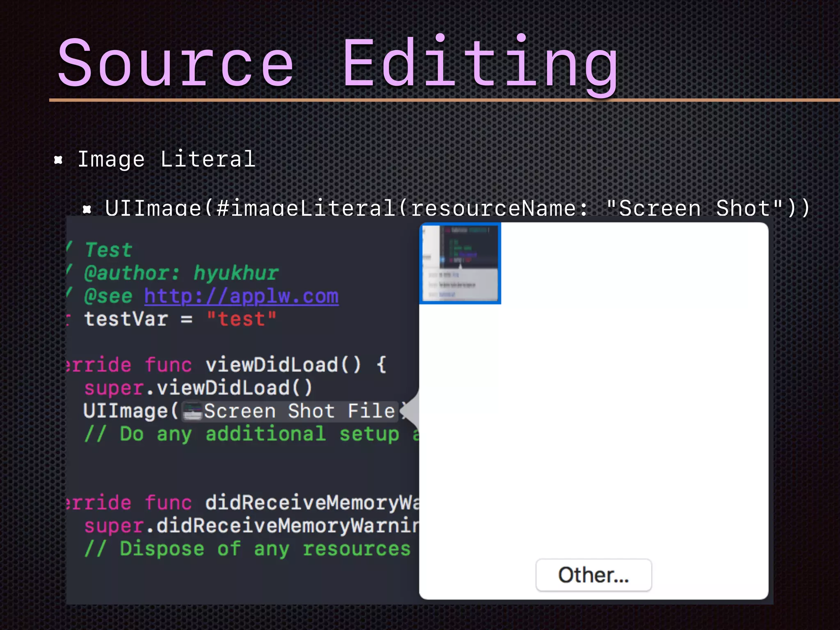Click the @author: hyukhur comment line
The height and width of the screenshot is (630, 840).
[181, 273]
